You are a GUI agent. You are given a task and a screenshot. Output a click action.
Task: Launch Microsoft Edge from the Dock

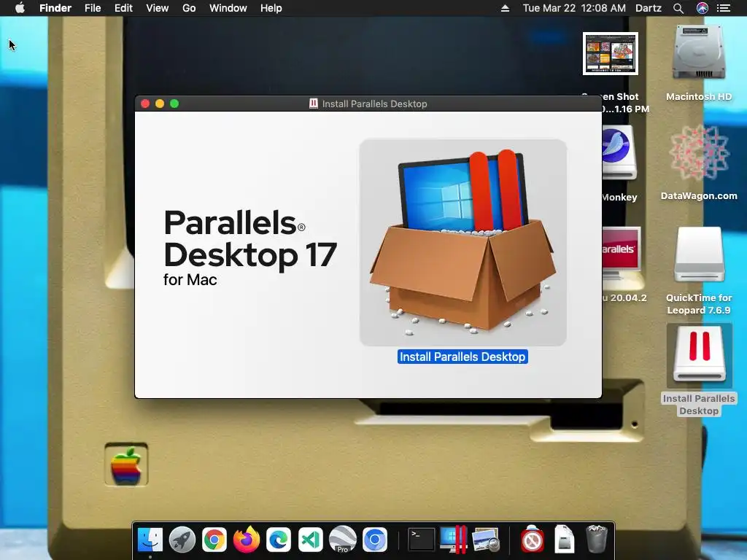279,540
